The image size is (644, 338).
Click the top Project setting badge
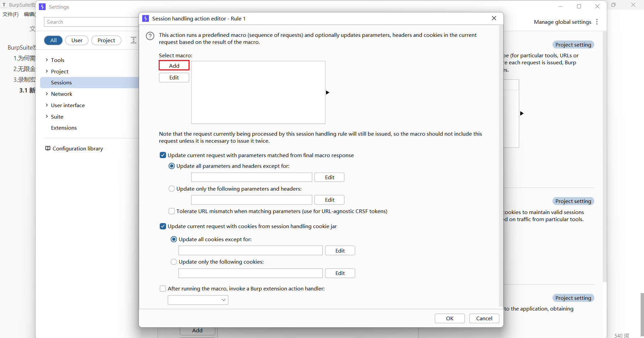pos(573,45)
